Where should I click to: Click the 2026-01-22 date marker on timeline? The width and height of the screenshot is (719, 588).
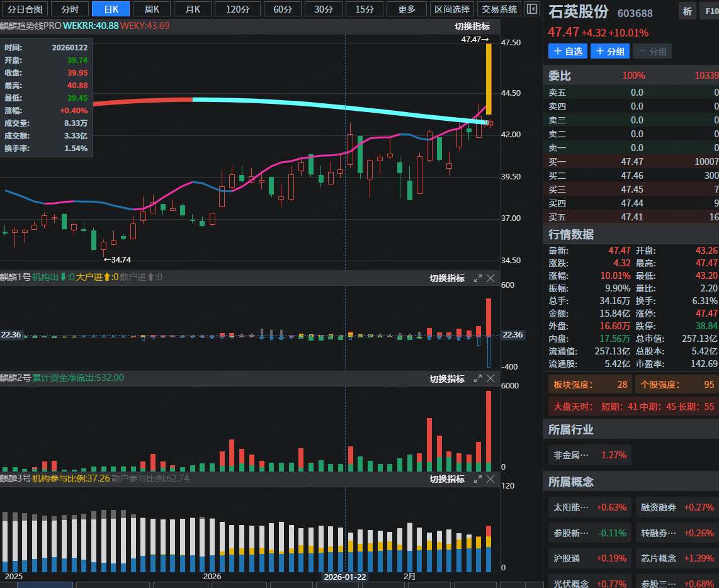(x=344, y=577)
